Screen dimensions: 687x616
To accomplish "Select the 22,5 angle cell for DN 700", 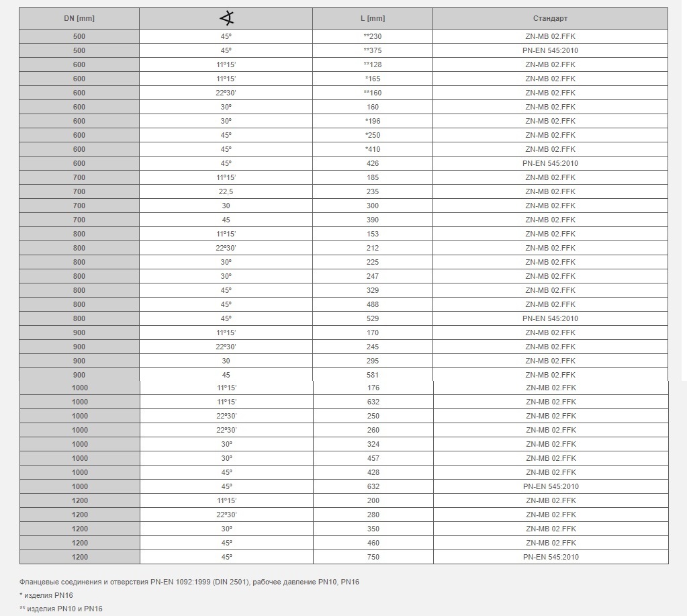I will point(226,191).
